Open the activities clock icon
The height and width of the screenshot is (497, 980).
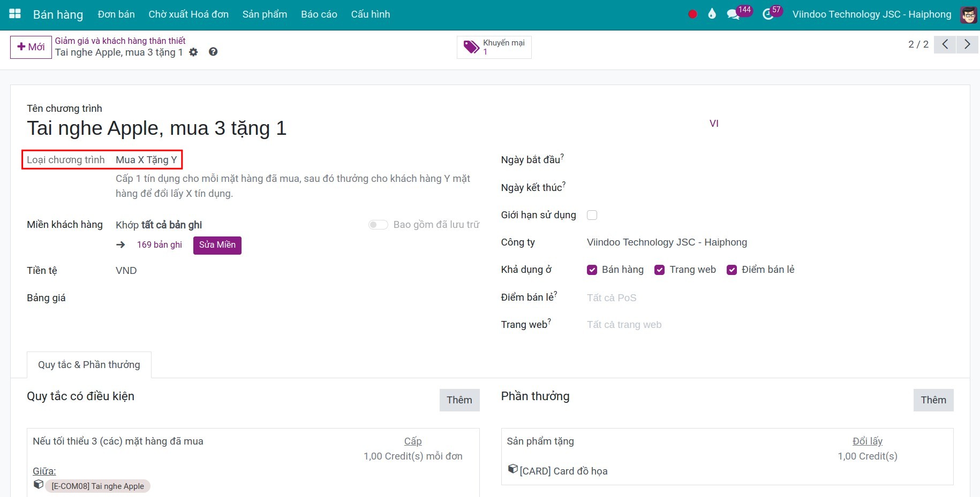768,14
